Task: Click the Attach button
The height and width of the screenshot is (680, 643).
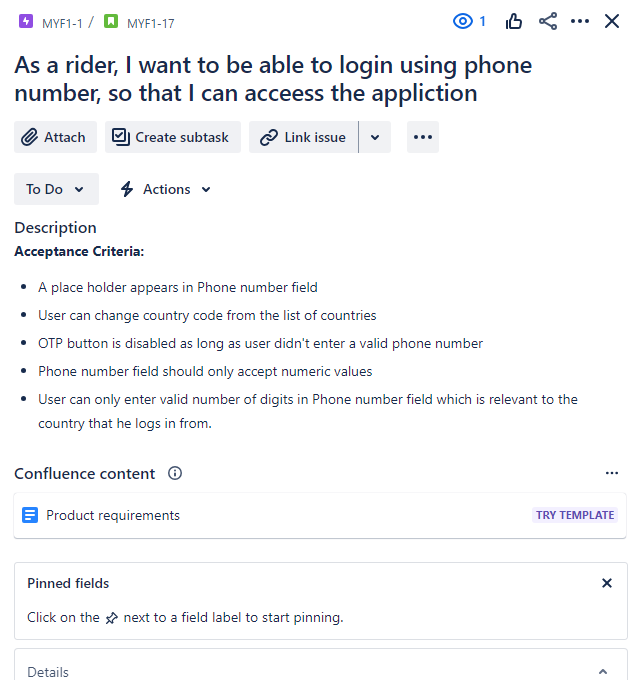Action: click(55, 137)
